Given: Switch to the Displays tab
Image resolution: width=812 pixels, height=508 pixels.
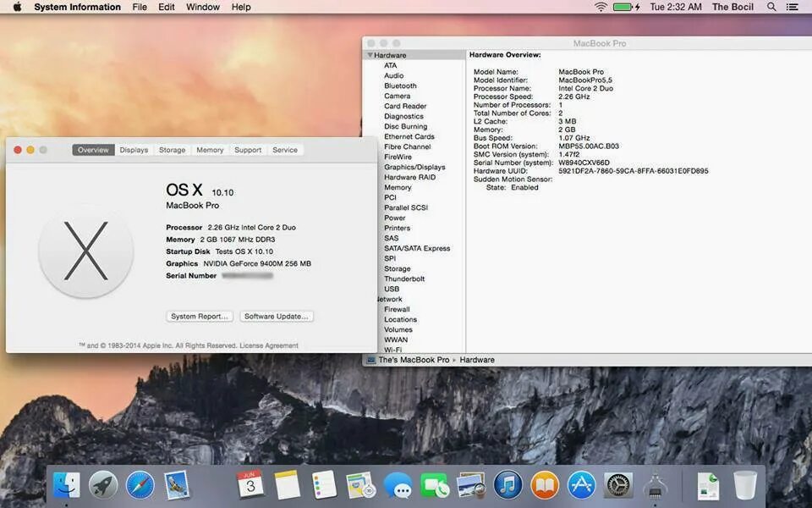Looking at the screenshot, I should pyautogui.click(x=134, y=150).
